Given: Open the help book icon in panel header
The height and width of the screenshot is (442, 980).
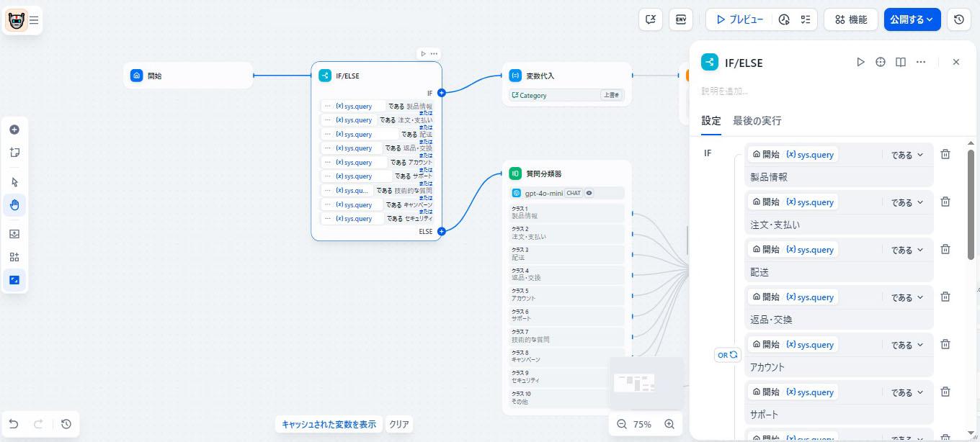Looking at the screenshot, I should click(901, 63).
